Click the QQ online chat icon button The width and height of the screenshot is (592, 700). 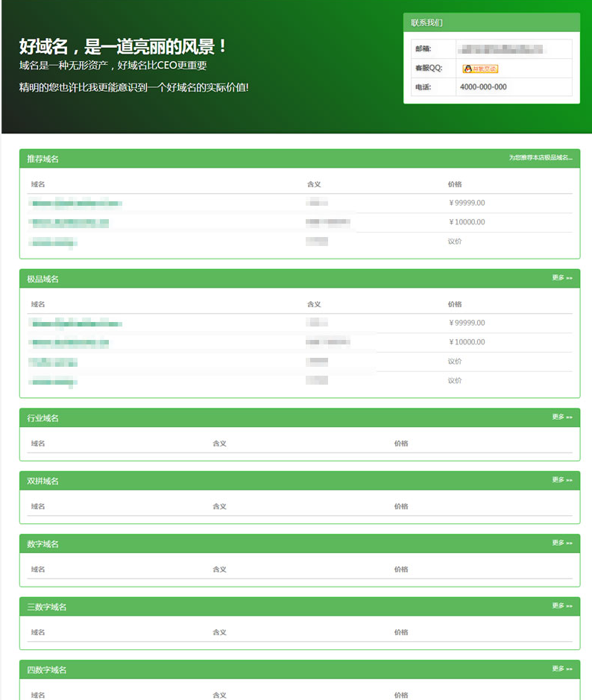[480, 69]
